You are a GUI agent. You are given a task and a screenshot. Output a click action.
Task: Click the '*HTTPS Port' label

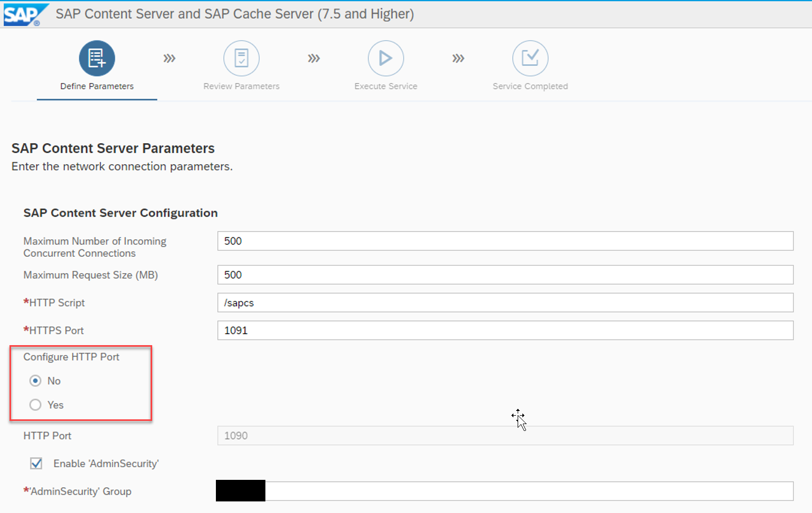point(54,330)
